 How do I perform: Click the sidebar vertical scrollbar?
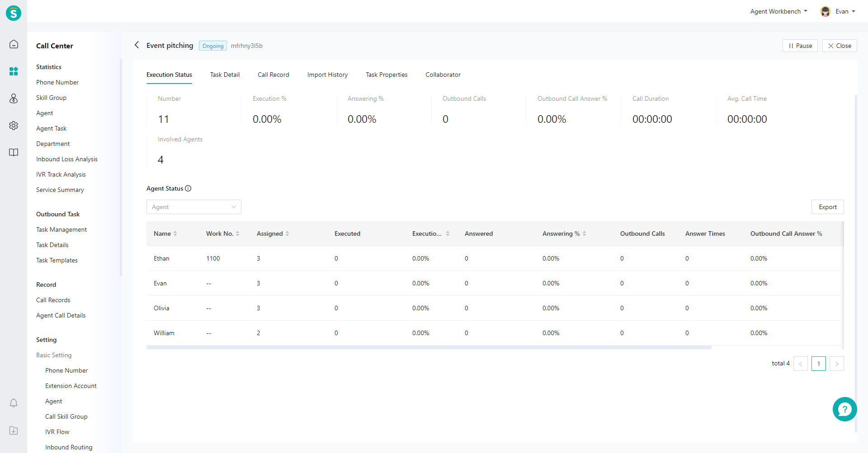point(121,167)
